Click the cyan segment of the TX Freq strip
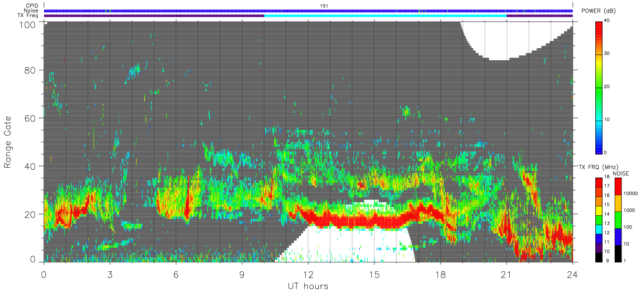Image resolution: width=644 pixels, height=297 pixels. (x=385, y=15)
